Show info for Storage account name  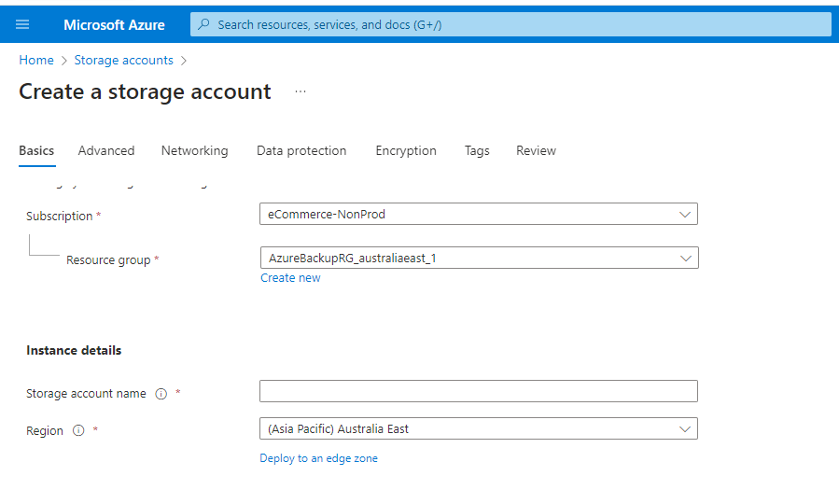(x=161, y=394)
